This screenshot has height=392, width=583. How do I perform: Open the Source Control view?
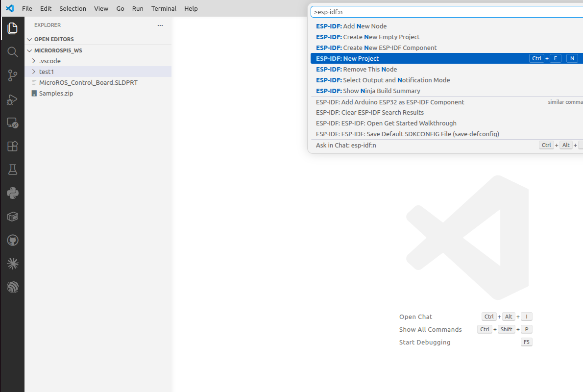[x=12, y=75]
